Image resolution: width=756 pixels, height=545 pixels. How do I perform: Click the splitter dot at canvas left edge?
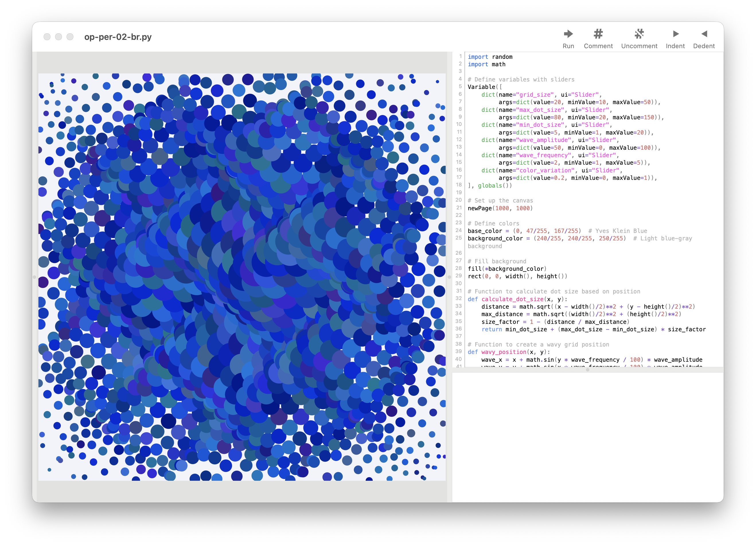pos(34,277)
